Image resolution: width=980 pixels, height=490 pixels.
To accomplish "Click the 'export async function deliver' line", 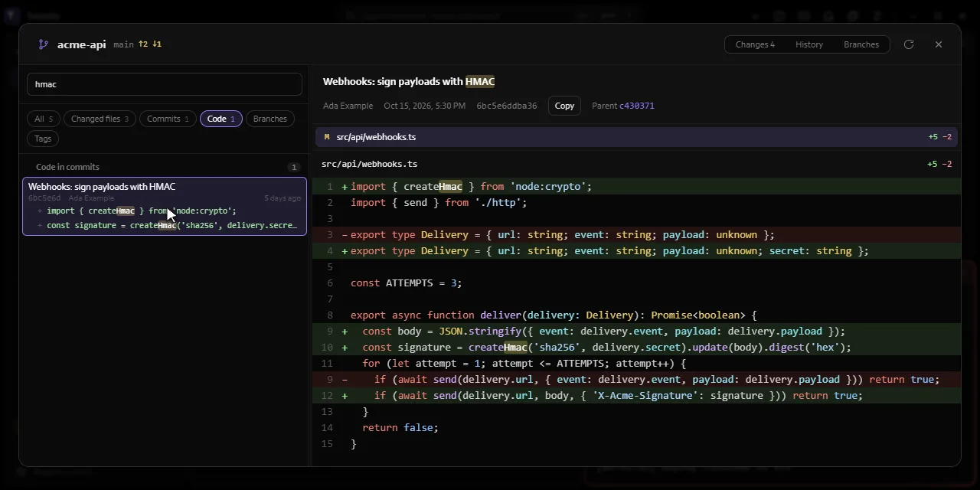I will tap(637, 315).
